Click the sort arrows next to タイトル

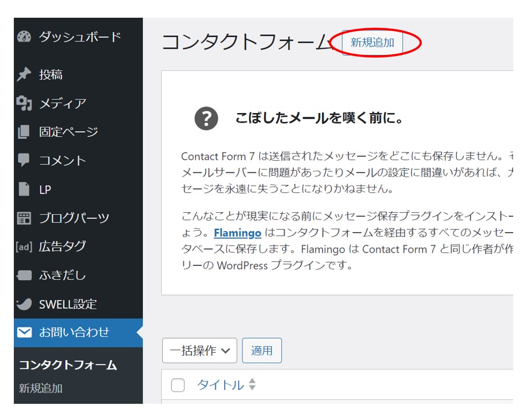tap(252, 384)
